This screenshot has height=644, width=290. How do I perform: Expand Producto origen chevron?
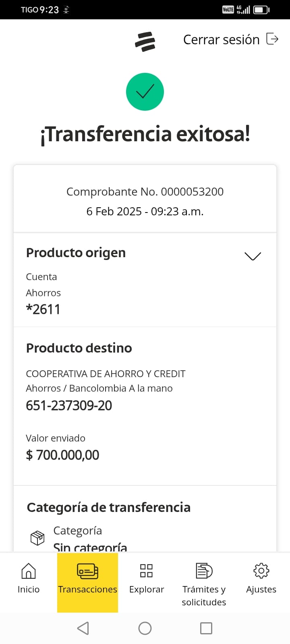253,256
